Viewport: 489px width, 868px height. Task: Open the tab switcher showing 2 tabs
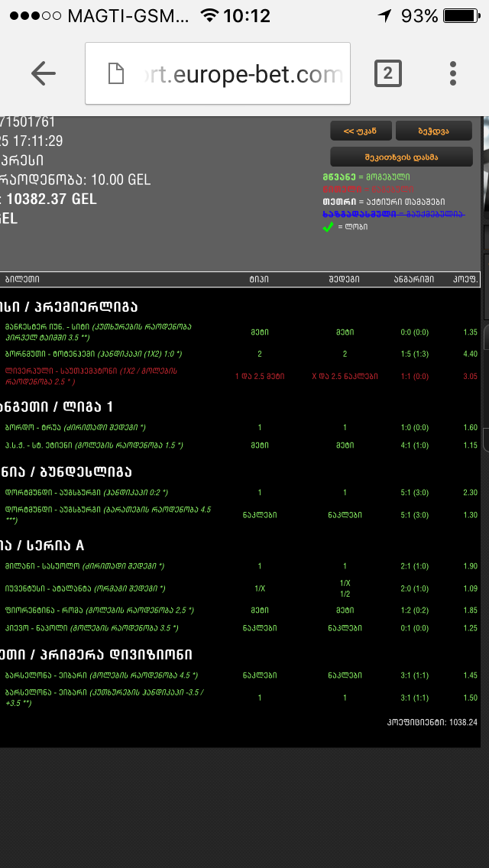[x=387, y=73]
